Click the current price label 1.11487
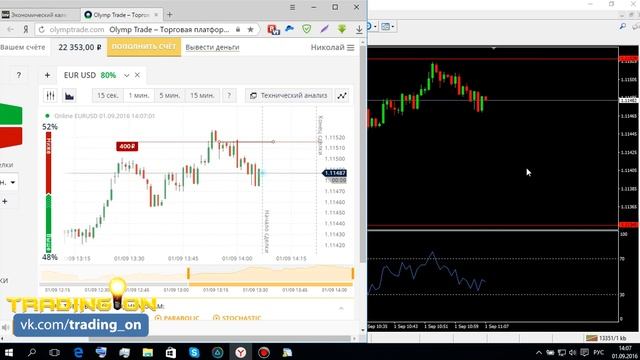The image size is (640, 360). click(x=335, y=173)
